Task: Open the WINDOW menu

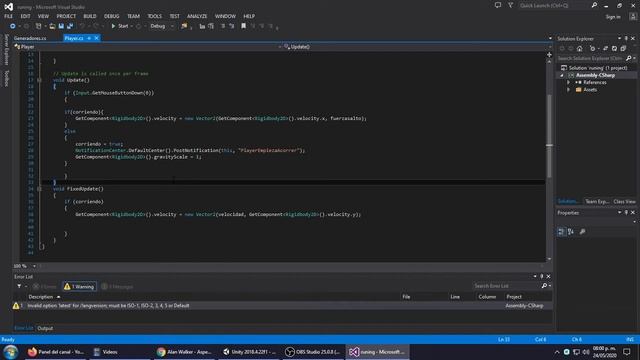Action: 225,16
